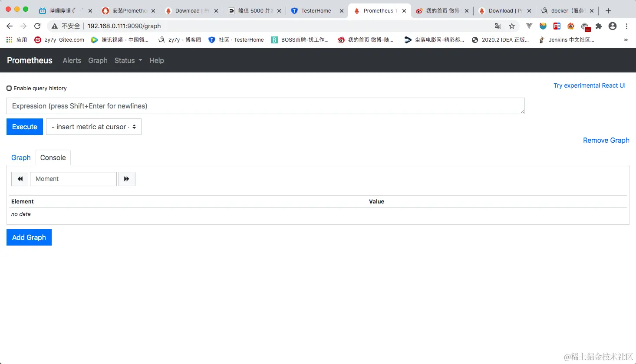
Task: Click the Expression input field
Action: 266,106
